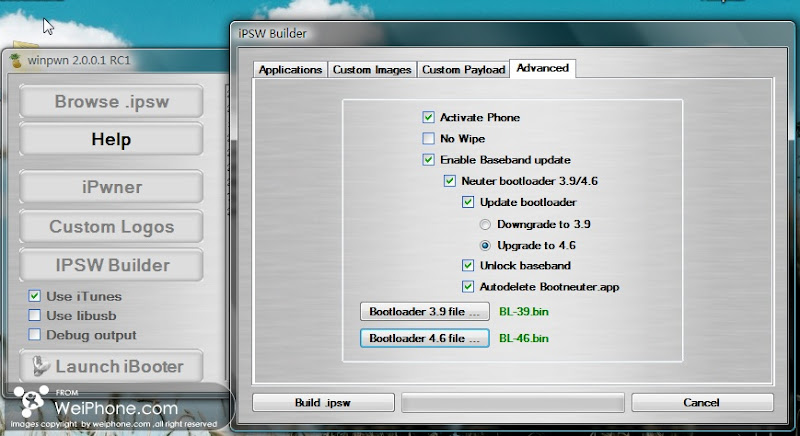Click the Build .ipsw button
This screenshot has height=436, width=800.
[323, 403]
